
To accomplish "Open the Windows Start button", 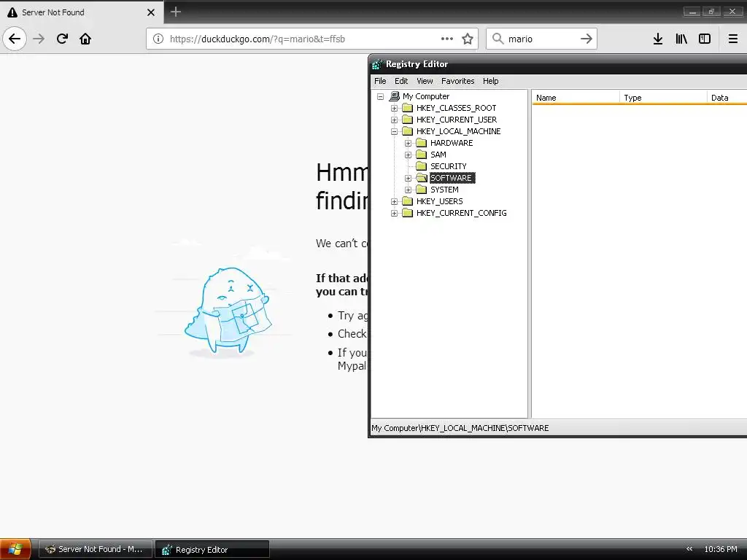I will [x=15, y=549].
